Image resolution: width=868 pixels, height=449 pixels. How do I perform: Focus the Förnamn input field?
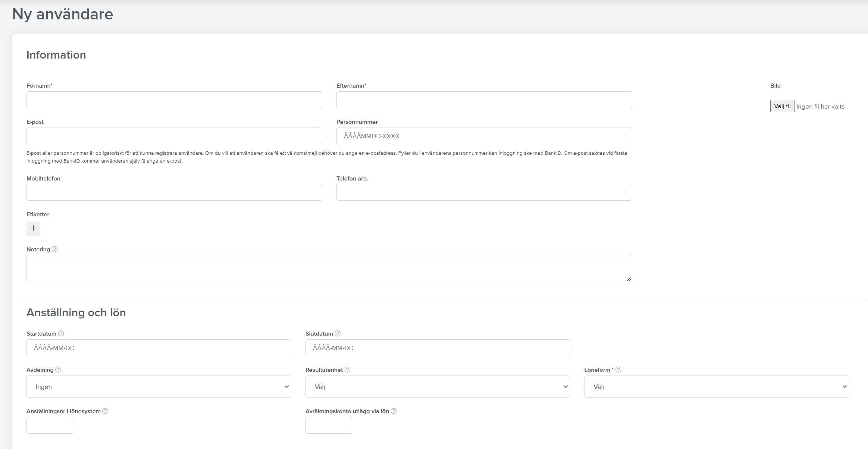pos(174,100)
